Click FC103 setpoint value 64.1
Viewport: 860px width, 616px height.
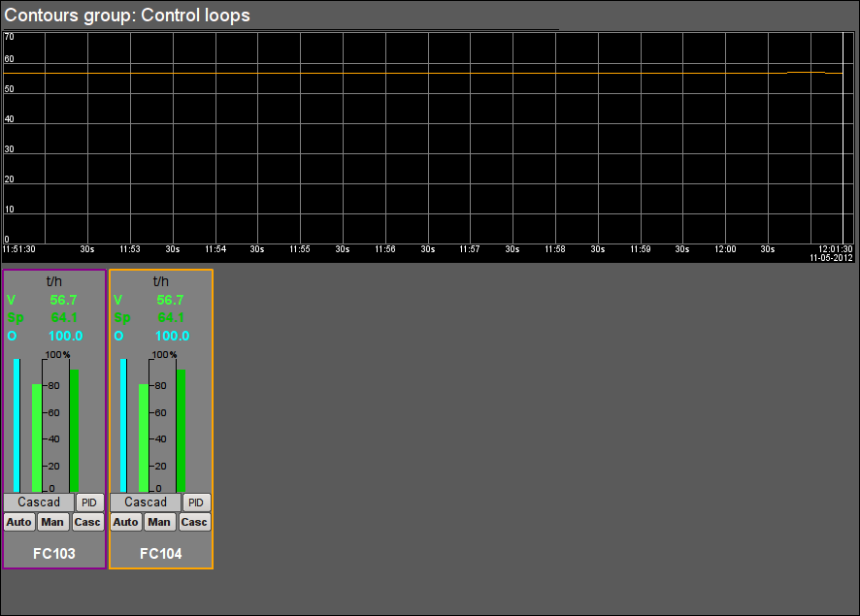tap(66, 317)
